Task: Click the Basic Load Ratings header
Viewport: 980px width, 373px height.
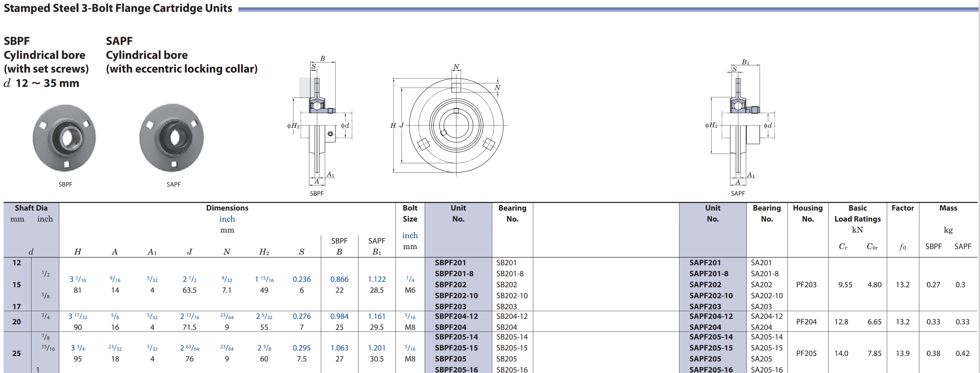Action: click(x=857, y=214)
